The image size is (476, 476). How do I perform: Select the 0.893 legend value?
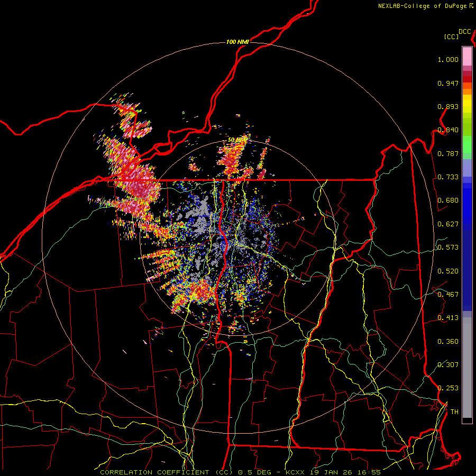coord(448,106)
